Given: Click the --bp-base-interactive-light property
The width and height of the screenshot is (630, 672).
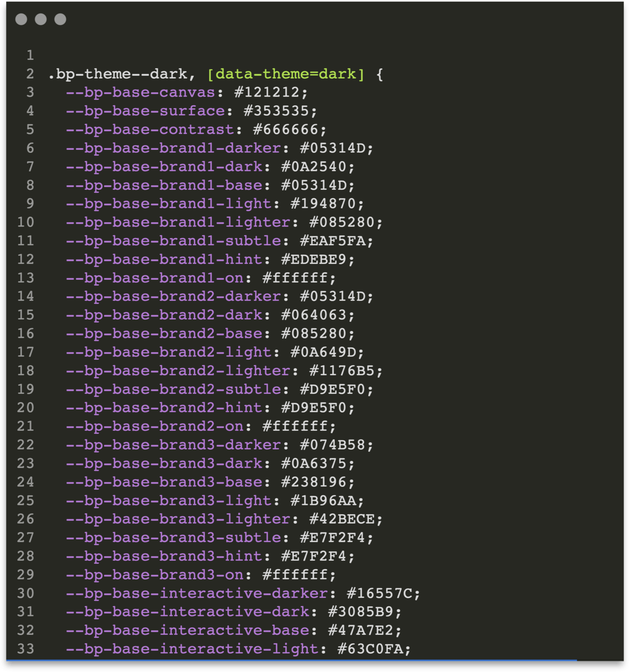Looking at the screenshot, I should (192, 649).
